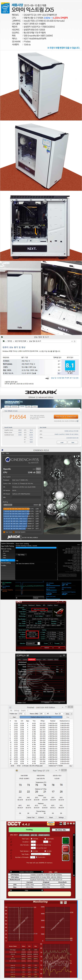This screenshot has height=980, width=82.
Task: Click the P16564 score in 3DMark 11
Action: point(18,417)
